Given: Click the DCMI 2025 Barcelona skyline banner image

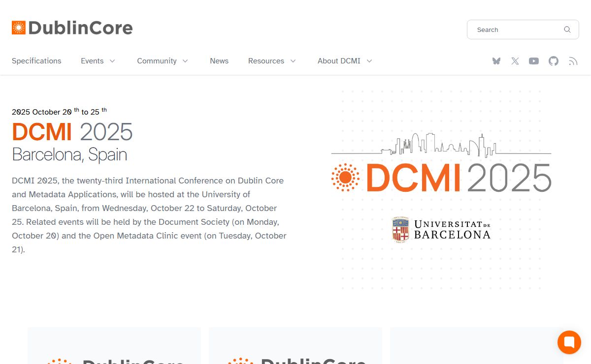Looking at the screenshot, I should click(441, 162).
